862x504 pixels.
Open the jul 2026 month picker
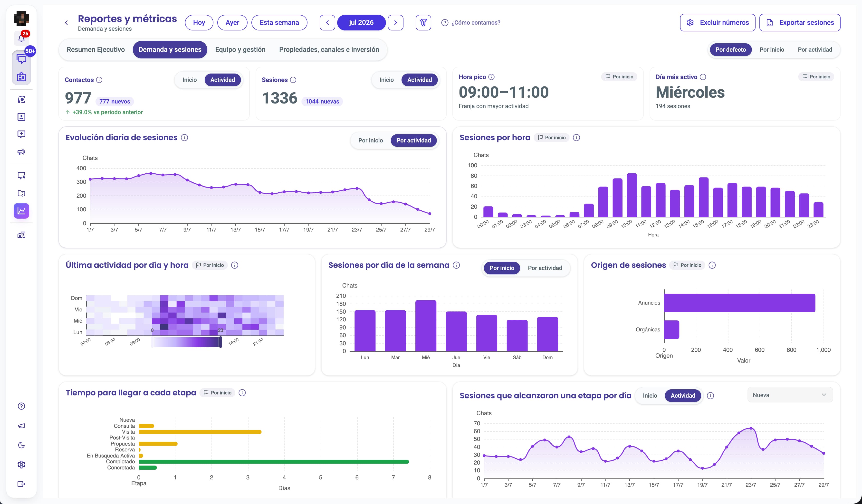361,23
